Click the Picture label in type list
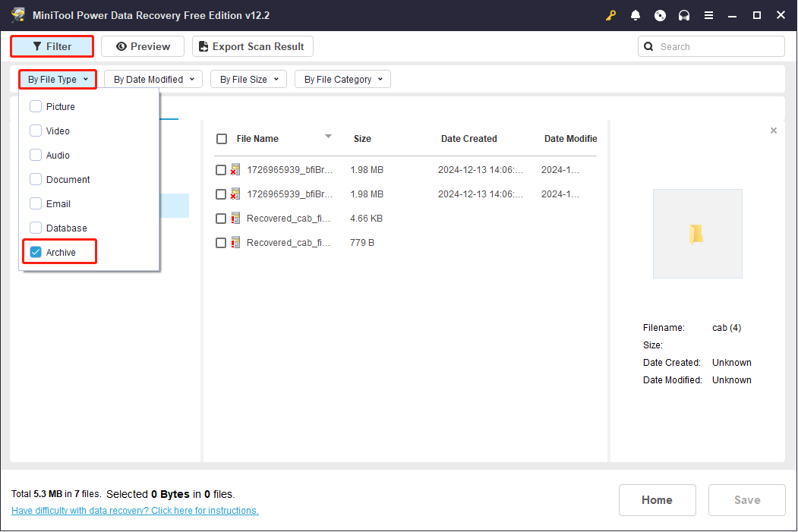 [x=60, y=106]
